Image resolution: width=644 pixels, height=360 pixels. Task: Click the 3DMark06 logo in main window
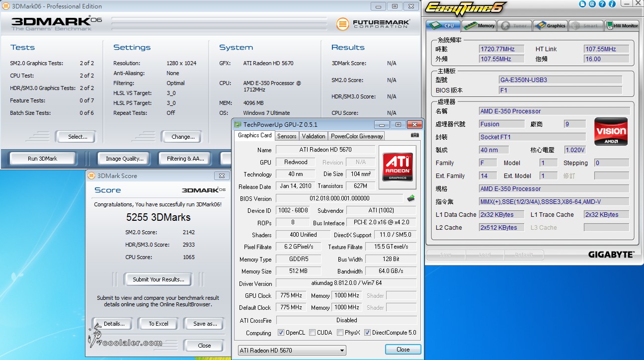click(56, 22)
